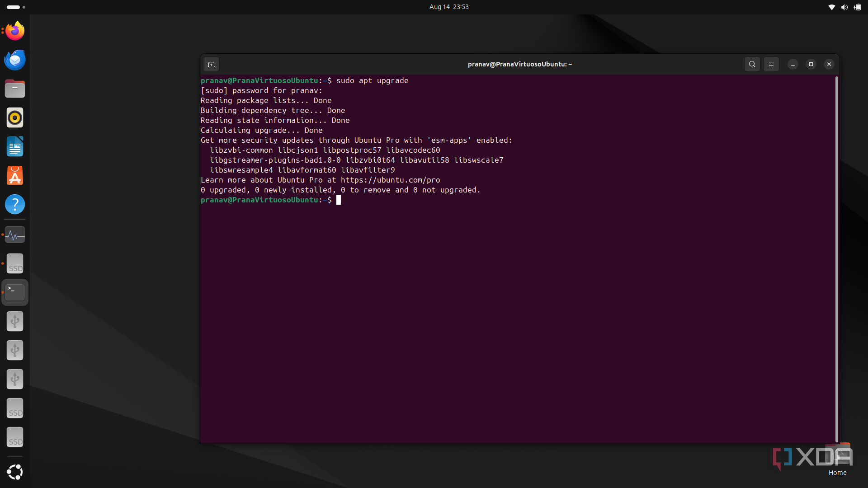Click the 'sudo apt upgrade' command text
868x488 pixels.
372,80
